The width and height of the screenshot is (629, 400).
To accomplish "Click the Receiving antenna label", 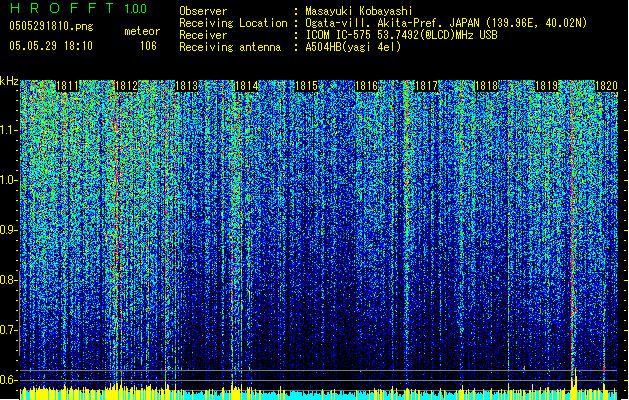I will tap(230, 47).
